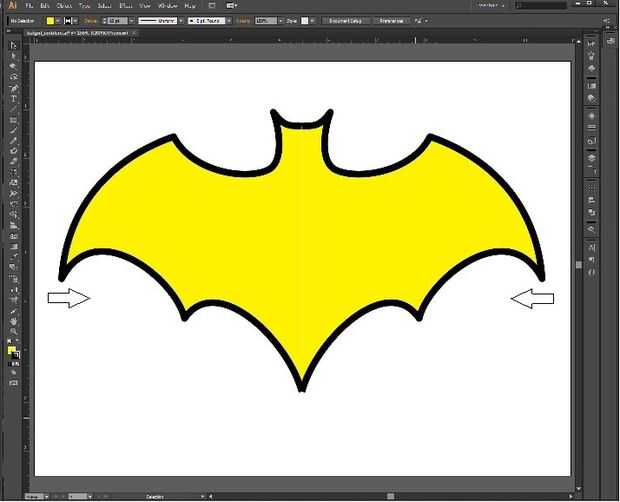Click the Stroke label link
This screenshot has width=620, height=502.
(90, 21)
